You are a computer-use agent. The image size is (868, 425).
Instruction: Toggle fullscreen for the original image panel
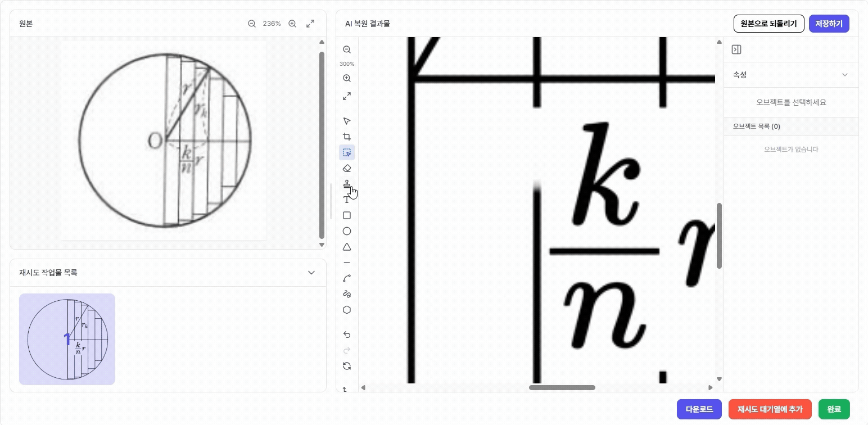(x=310, y=24)
